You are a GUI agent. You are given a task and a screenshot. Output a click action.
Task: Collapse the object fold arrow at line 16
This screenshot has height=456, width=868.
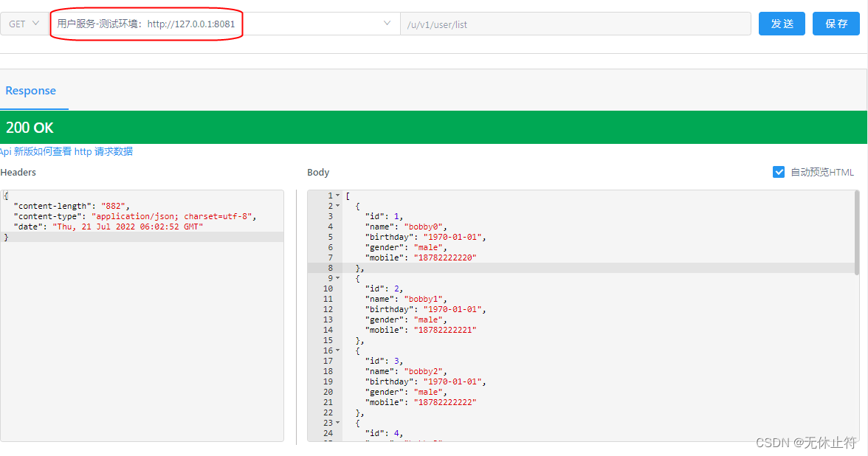(x=338, y=350)
